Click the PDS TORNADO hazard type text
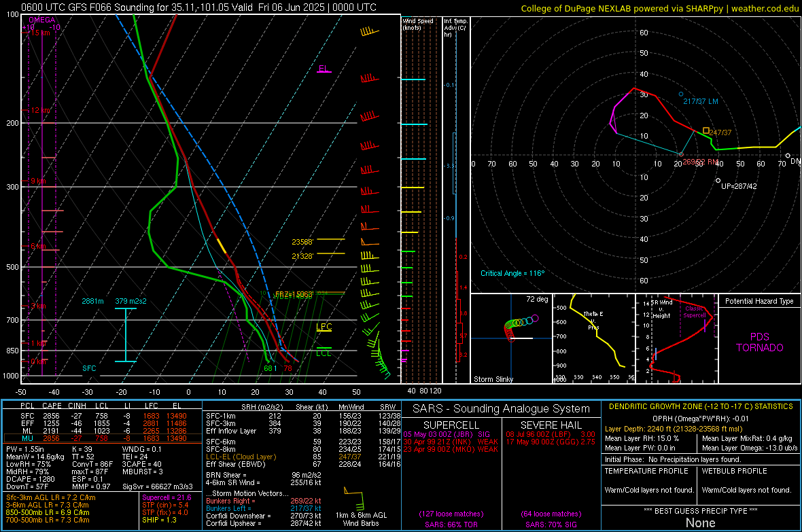The image size is (802, 532). tap(760, 342)
